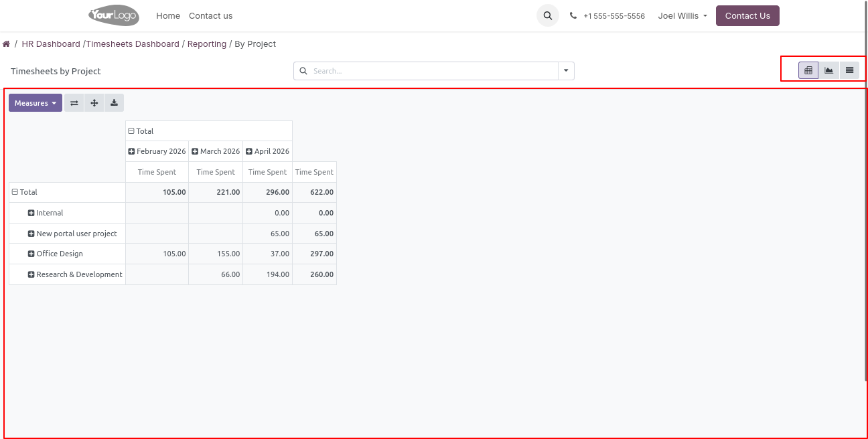The image size is (868, 439).
Task: Open the Contact us menu item
Action: (x=210, y=15)
